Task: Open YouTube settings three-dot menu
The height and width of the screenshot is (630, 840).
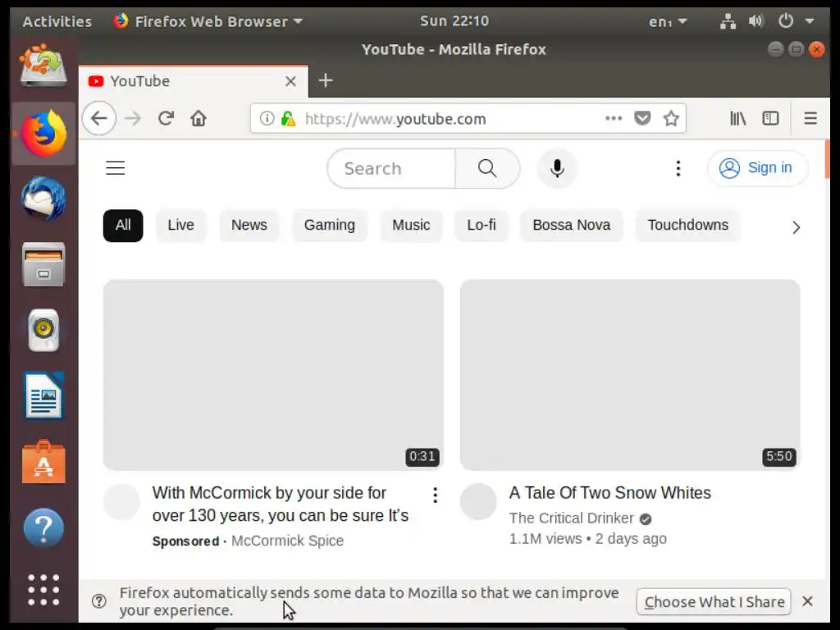Action: click(x=678, y=168)
